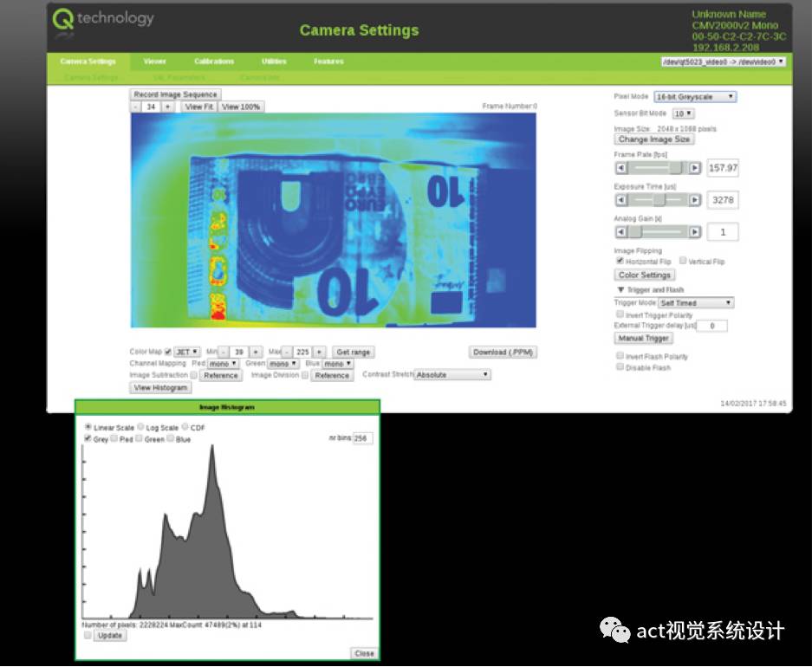This screenshot has height=667, width=812.
Task: Select Linear Scale histogram mode
Action: coord(88,427)
